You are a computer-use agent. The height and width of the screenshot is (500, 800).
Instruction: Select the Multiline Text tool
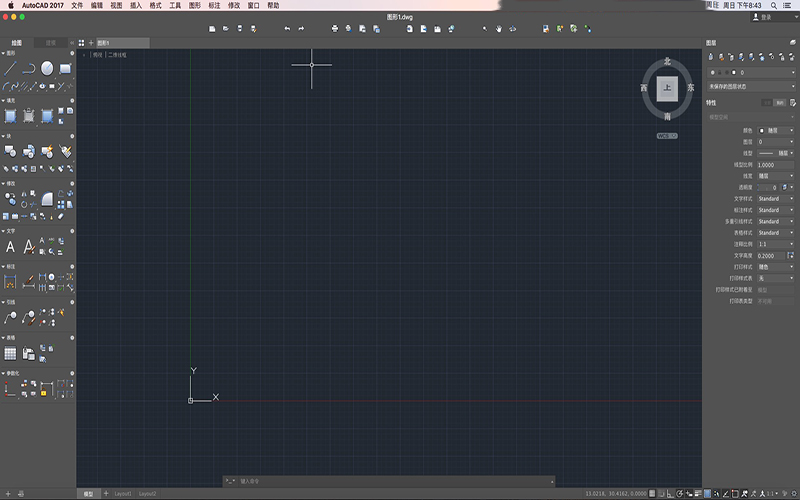click(10, 247)
